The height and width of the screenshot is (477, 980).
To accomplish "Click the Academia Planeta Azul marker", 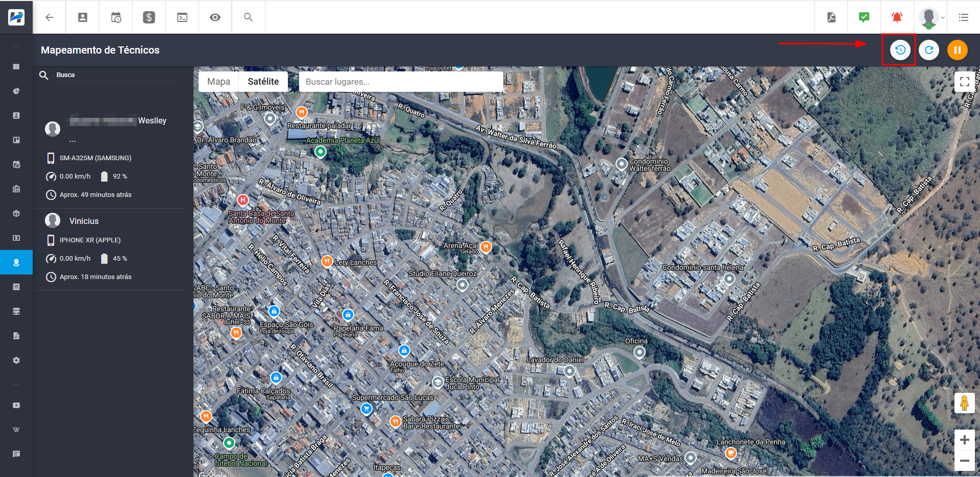I will click(x=320, y=152).
